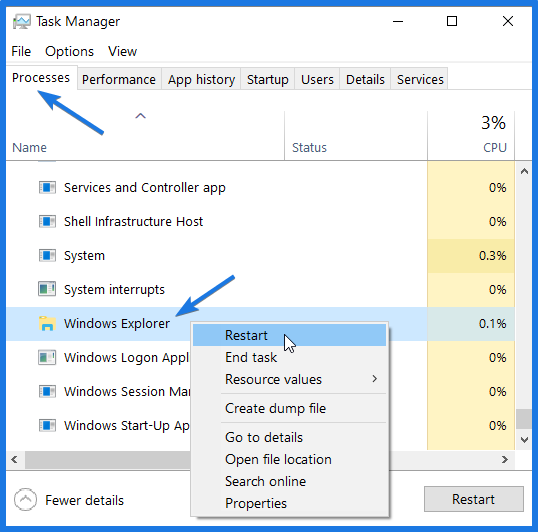Click the vertical scrollbar down arrow

tap(524, 439)
